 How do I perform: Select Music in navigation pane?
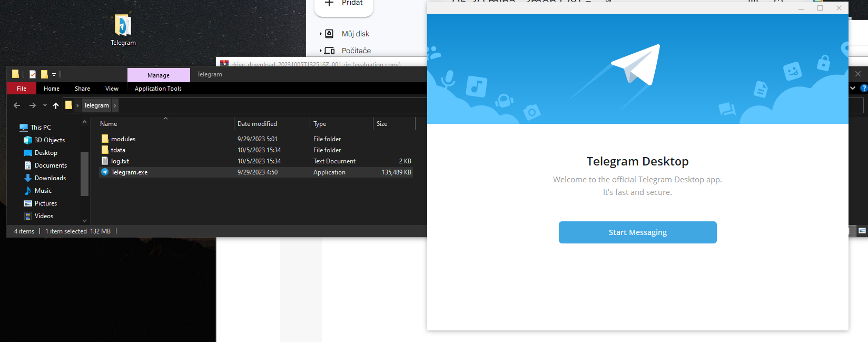pos(43,191)
